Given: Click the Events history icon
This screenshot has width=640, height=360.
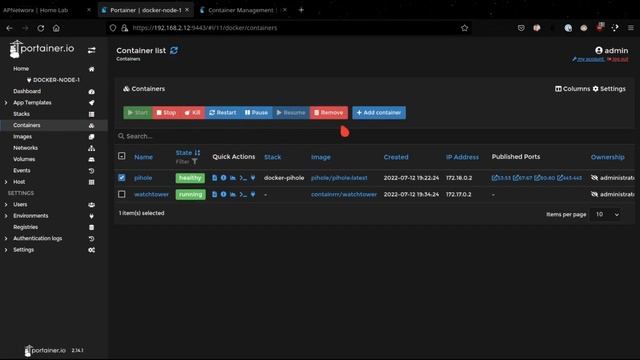Looking at the screenshot, I should pos(91,171).
